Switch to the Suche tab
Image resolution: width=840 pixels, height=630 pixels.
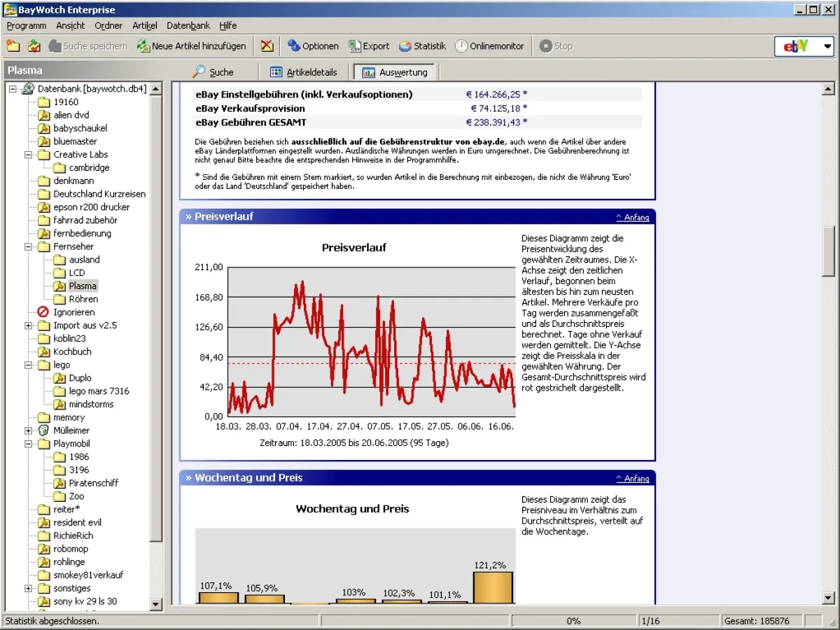coord(213,72)
